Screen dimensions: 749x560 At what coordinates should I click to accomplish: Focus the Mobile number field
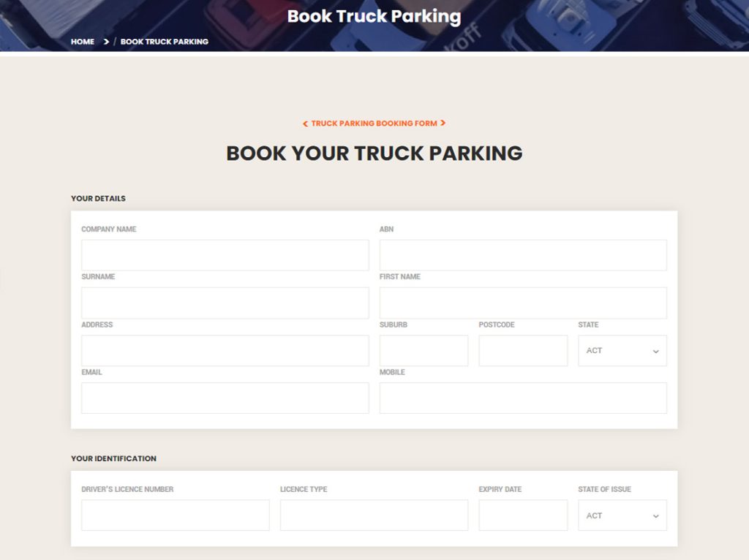point(523,398)
